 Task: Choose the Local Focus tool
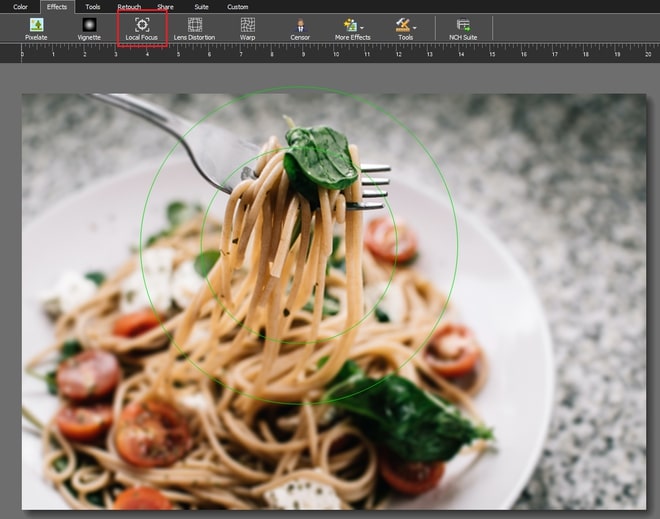142,29
